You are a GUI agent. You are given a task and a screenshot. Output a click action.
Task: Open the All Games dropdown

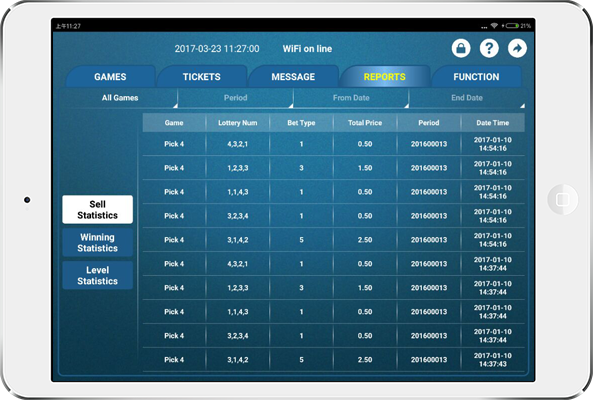coord(120,98)
